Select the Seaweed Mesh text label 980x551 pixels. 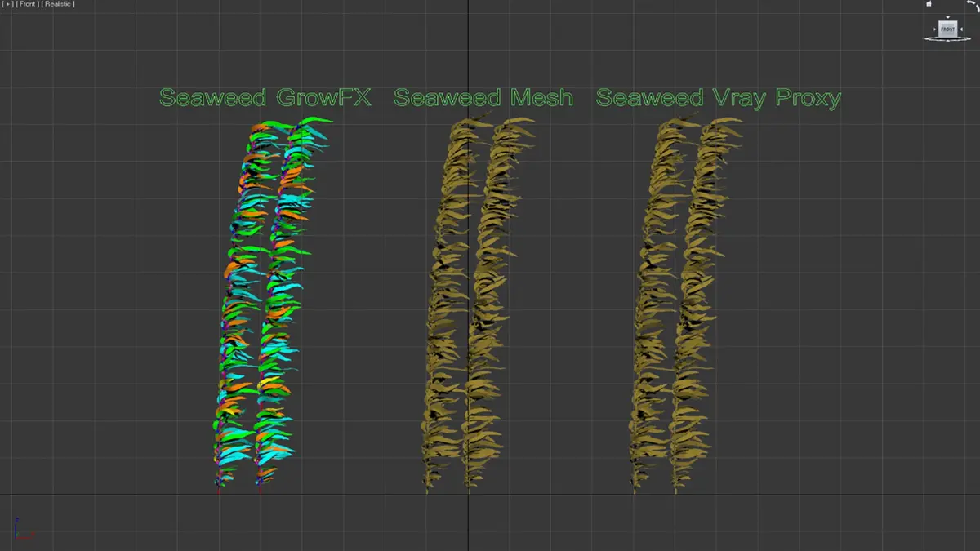483,99
